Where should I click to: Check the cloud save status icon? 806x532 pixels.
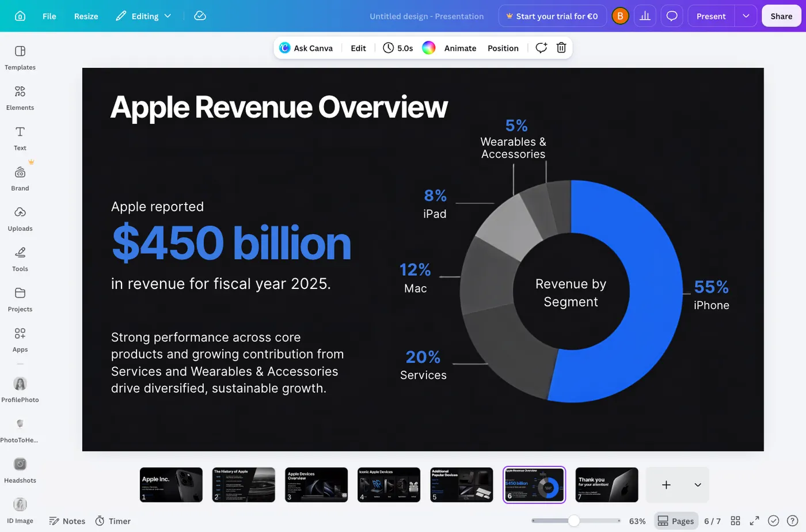coord(200,16)
